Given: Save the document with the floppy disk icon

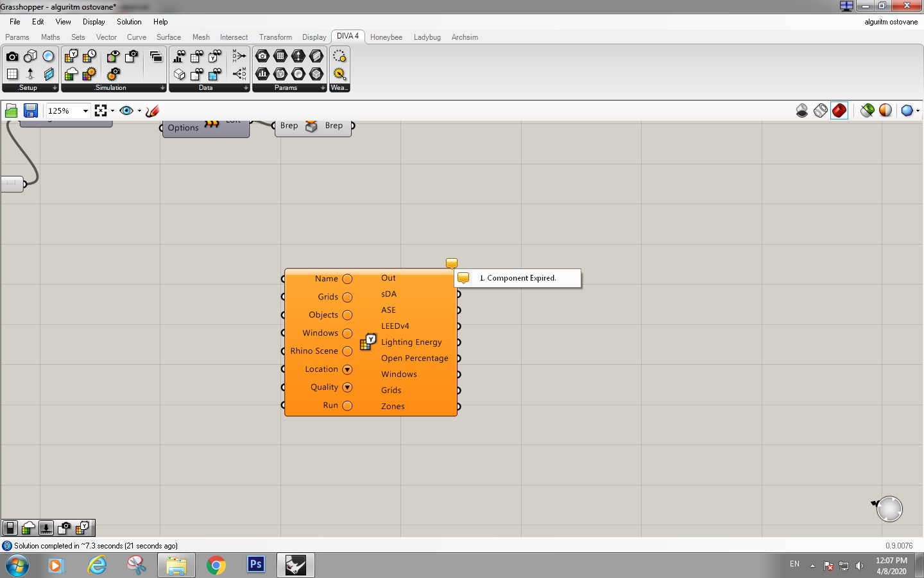Looking at the screenshot, I should 30,111.
